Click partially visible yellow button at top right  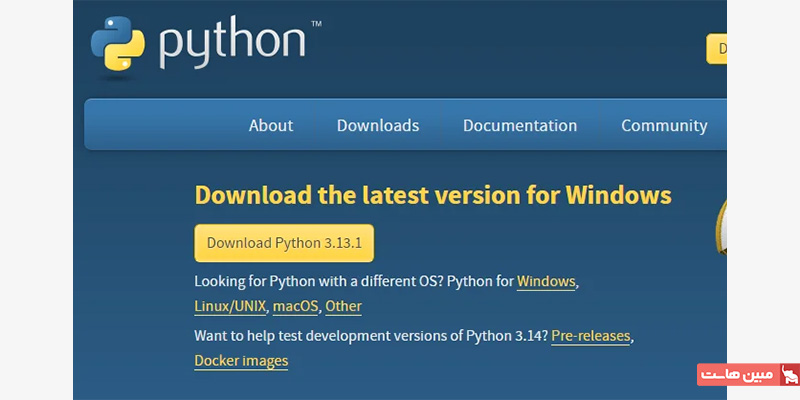tap(716, 49)
